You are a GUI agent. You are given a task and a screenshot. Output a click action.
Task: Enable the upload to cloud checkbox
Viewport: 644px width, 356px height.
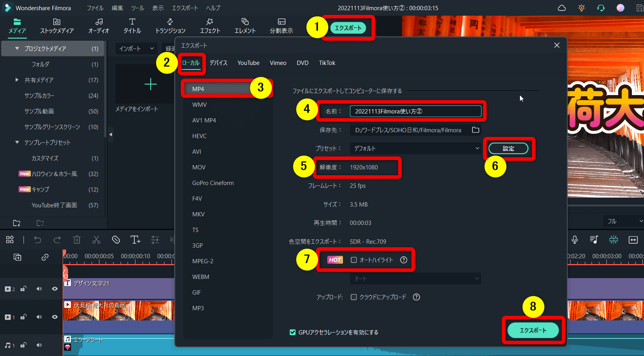pyautogui.click(x=354, y=297)
